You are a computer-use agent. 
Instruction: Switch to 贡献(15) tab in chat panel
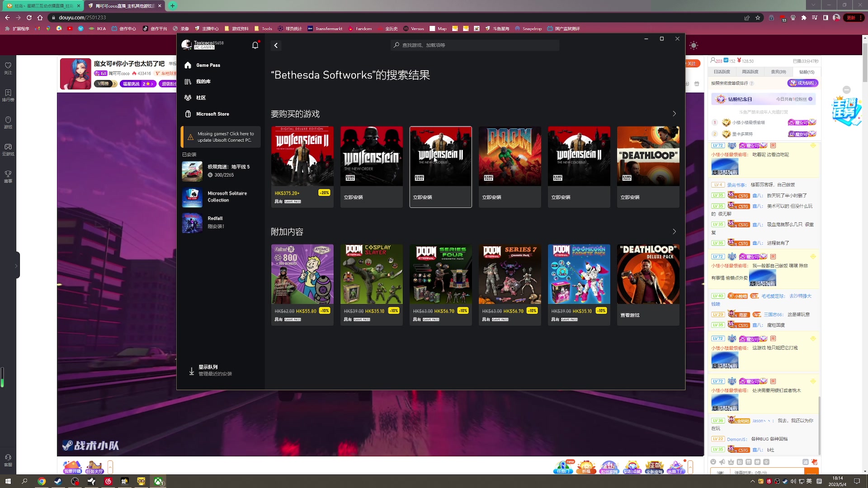[807, 72]
